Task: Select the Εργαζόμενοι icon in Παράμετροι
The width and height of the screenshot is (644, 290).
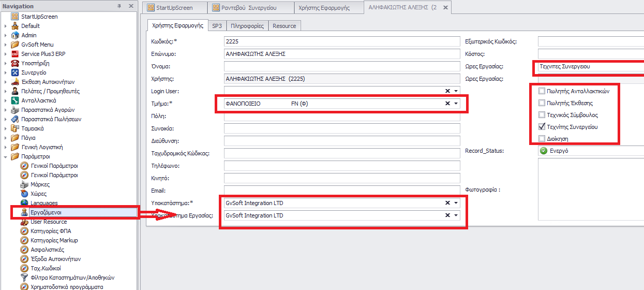Action: [x=24, y=212]
